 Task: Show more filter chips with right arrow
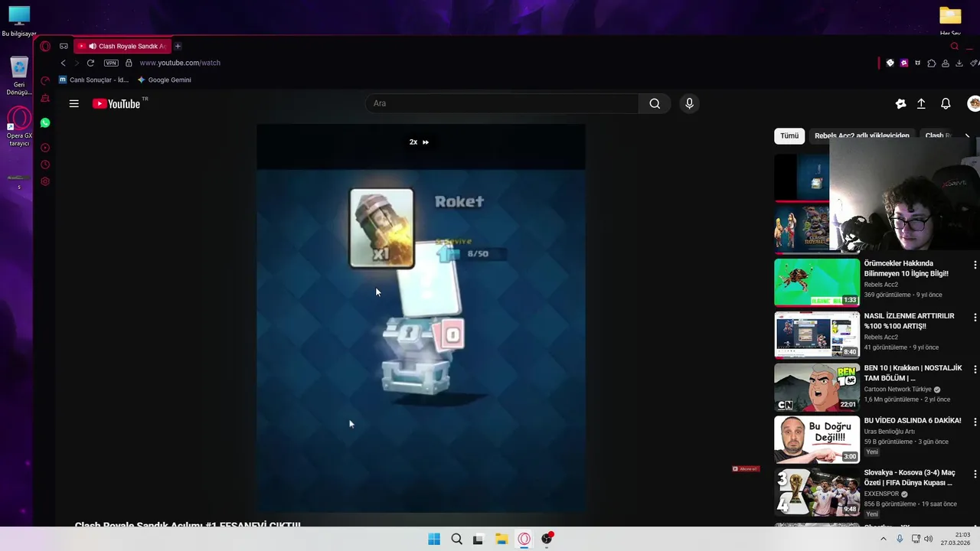pyautogui.click(x=967, y=135)
